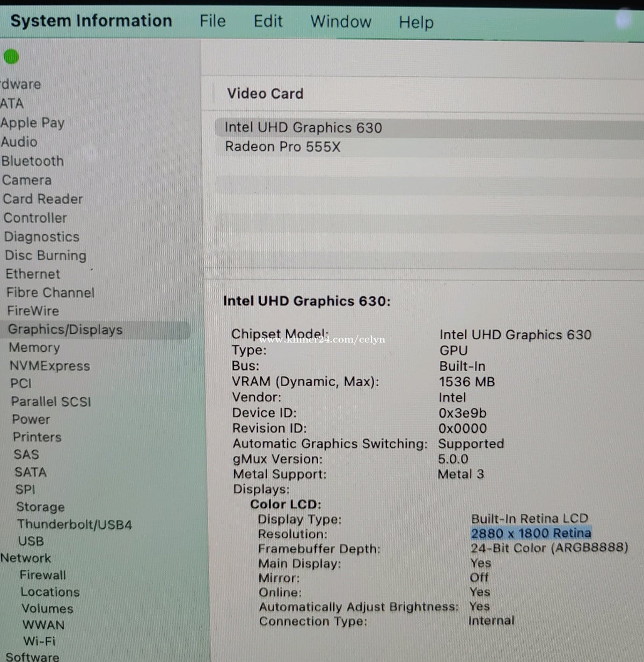Open the System Information app menu
The image size is (644, 662).
pyautogui.click(x=91, y=20)
